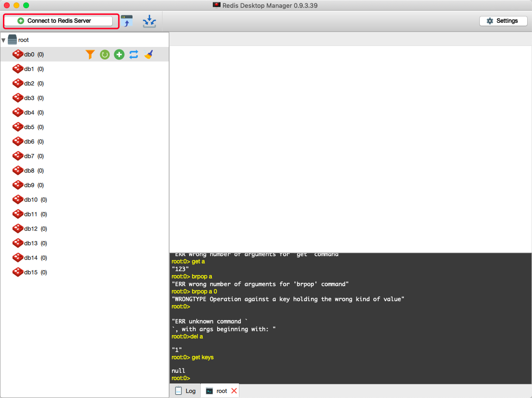Viewport: 532px width, 398px height.
Task: Open the Settings dialog
Action: 503,21
